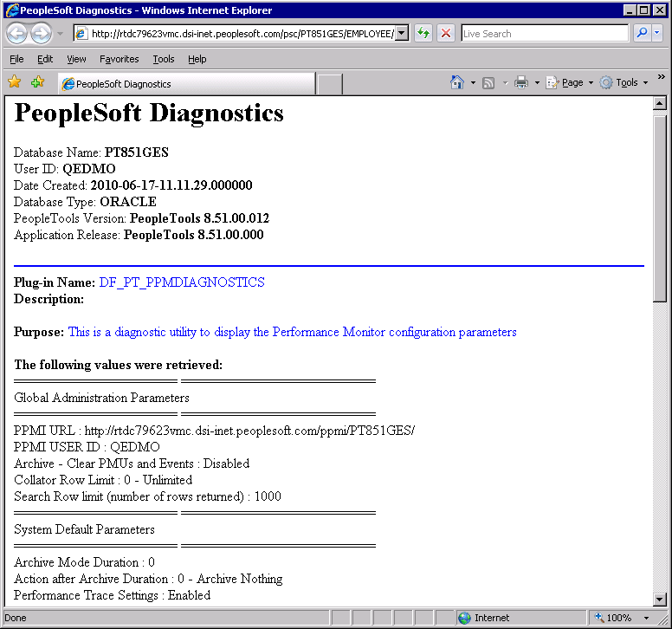Click the scrollbar up arrow
Image resolution: width=672 pixels, height=629 pixels.
coord(660,103)
